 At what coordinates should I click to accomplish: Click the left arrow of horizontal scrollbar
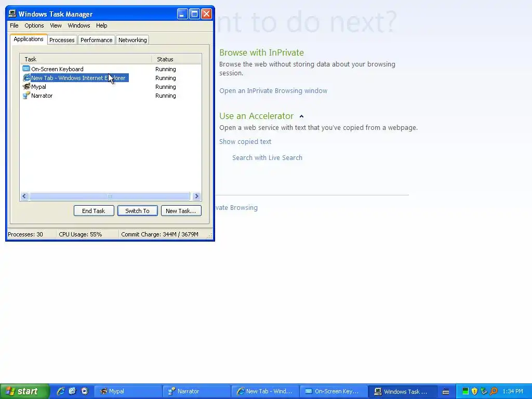click(x=24, y=196)
